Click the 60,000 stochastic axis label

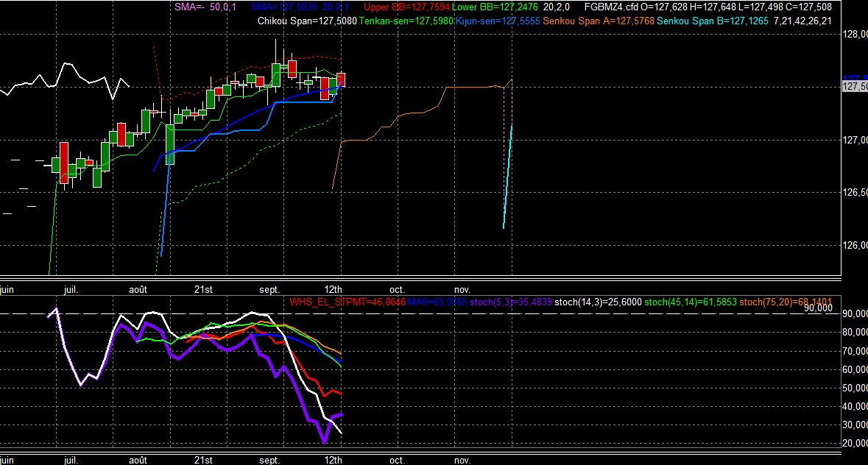pos(855,369)
